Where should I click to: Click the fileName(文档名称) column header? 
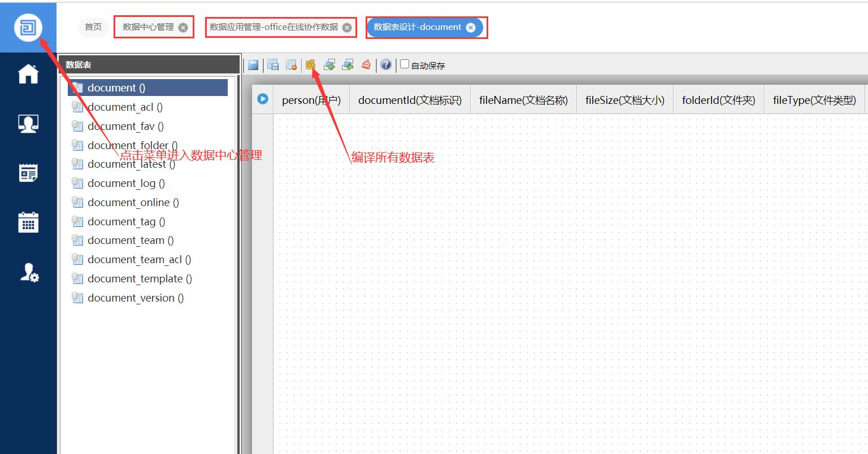point(523,101)
